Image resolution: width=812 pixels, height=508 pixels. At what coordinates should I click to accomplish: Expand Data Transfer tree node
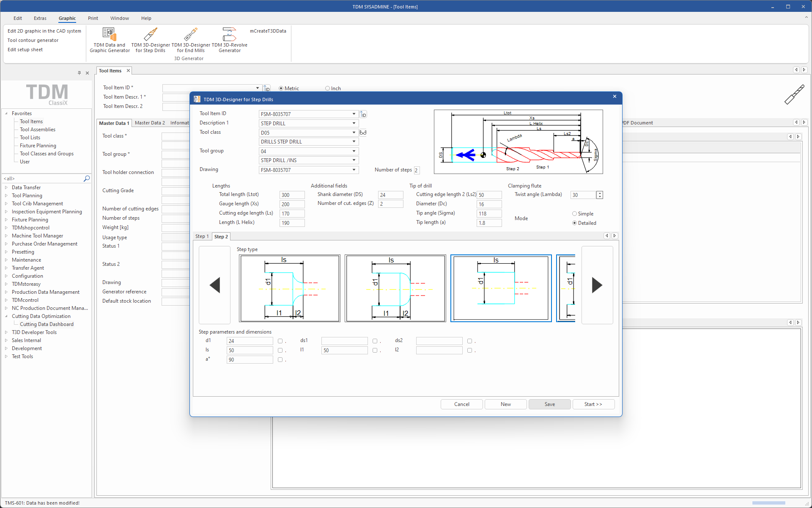(x=6, y=188)
